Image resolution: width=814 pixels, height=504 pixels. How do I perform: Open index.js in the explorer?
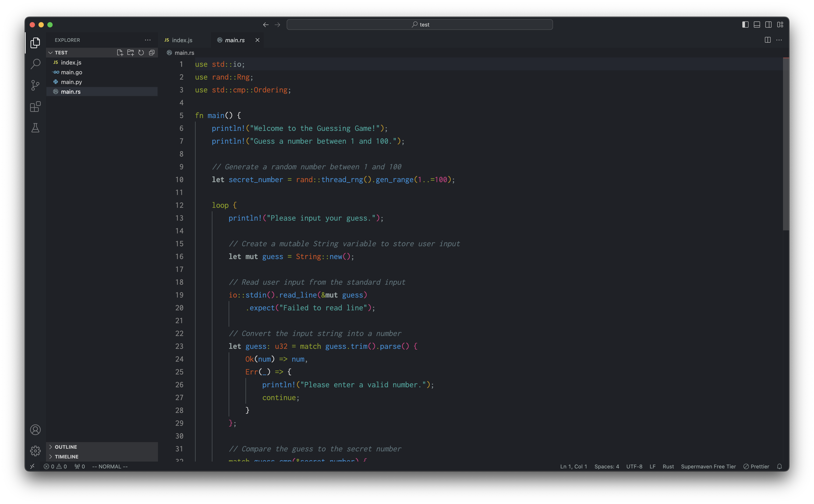click(x=102, y=62)
